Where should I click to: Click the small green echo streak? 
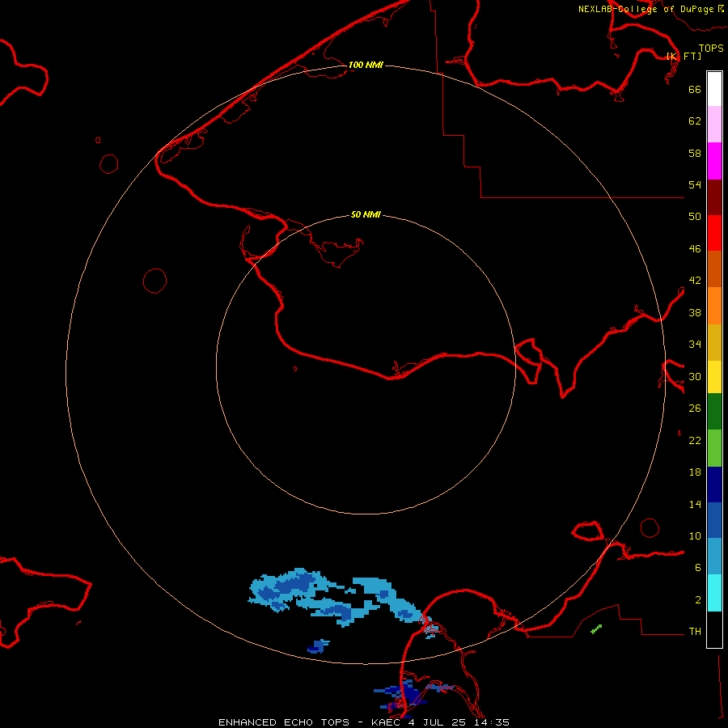pos(596,629)
